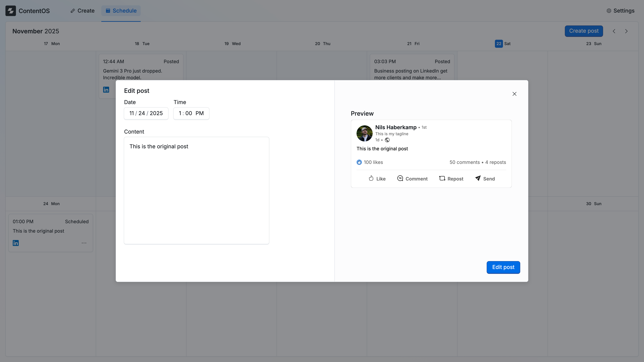Click LinkedIn icon on scheduled 01:00 PM post
Screen dimensions: 644x362
[x=16, y=243]
